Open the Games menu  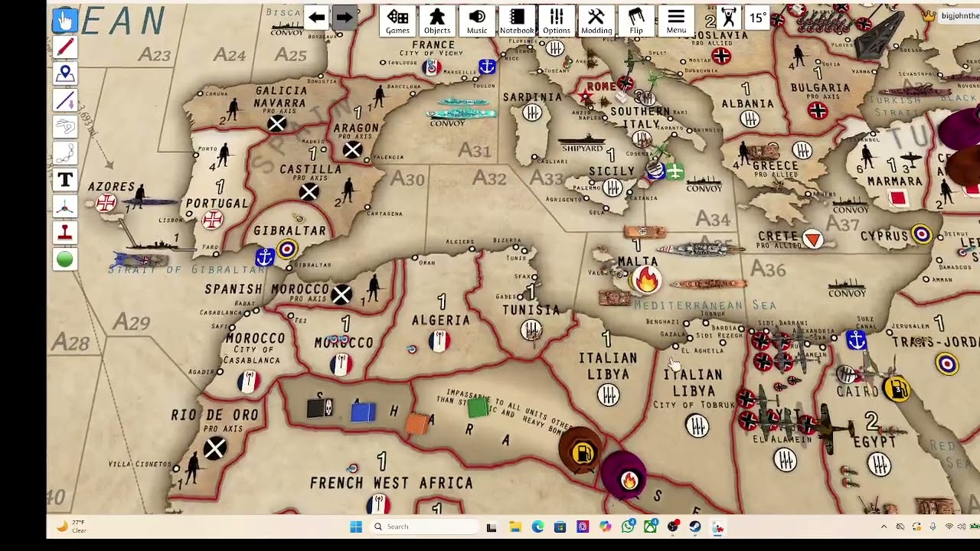point(397,21)
